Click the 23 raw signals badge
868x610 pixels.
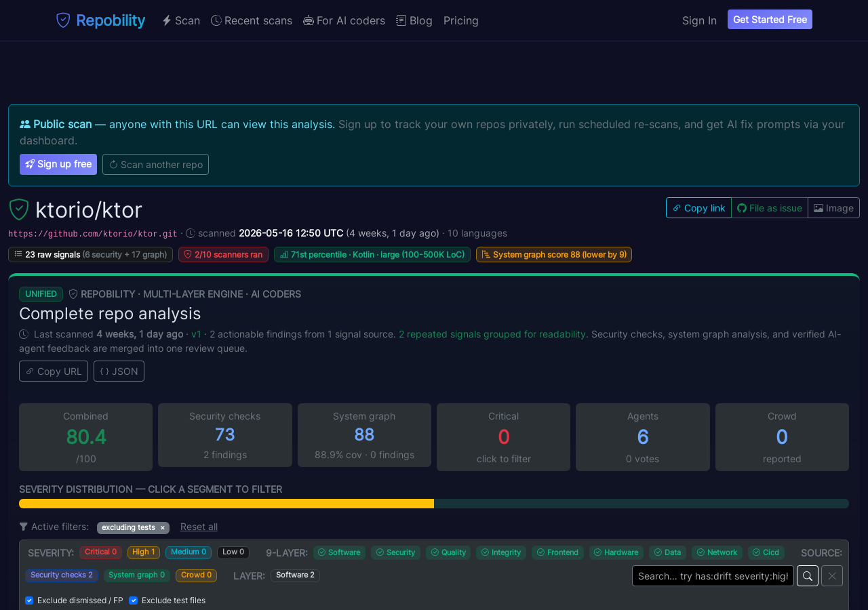(x=90, y=254)
